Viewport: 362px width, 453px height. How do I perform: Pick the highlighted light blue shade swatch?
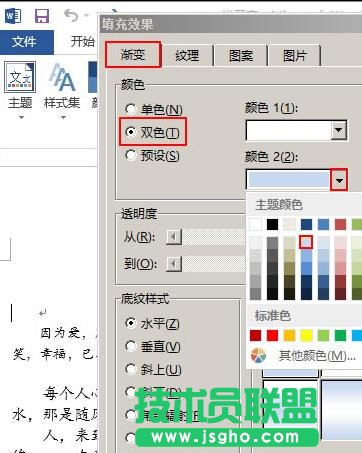pos(306,242)
